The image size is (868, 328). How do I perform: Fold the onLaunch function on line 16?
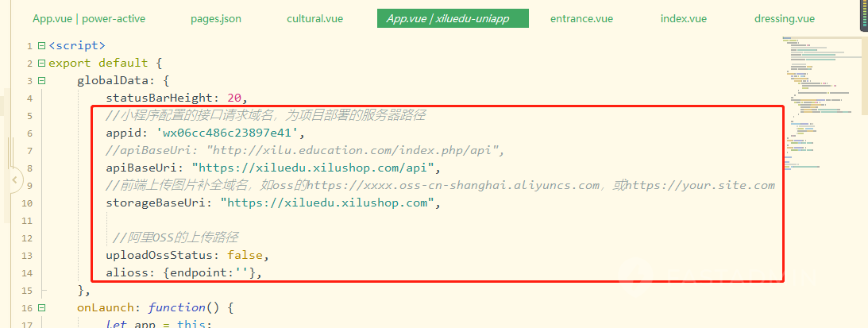pyautogui.click(x=41, y=307)
